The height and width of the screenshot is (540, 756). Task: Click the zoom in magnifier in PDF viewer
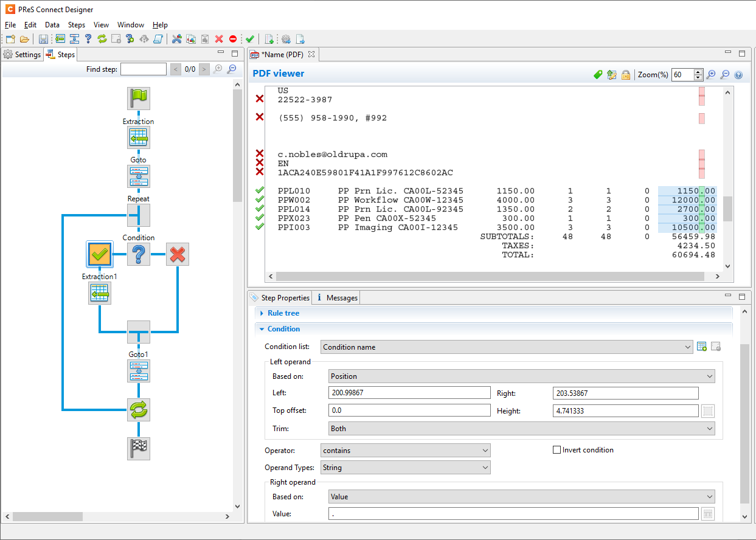tap(711, 75)
